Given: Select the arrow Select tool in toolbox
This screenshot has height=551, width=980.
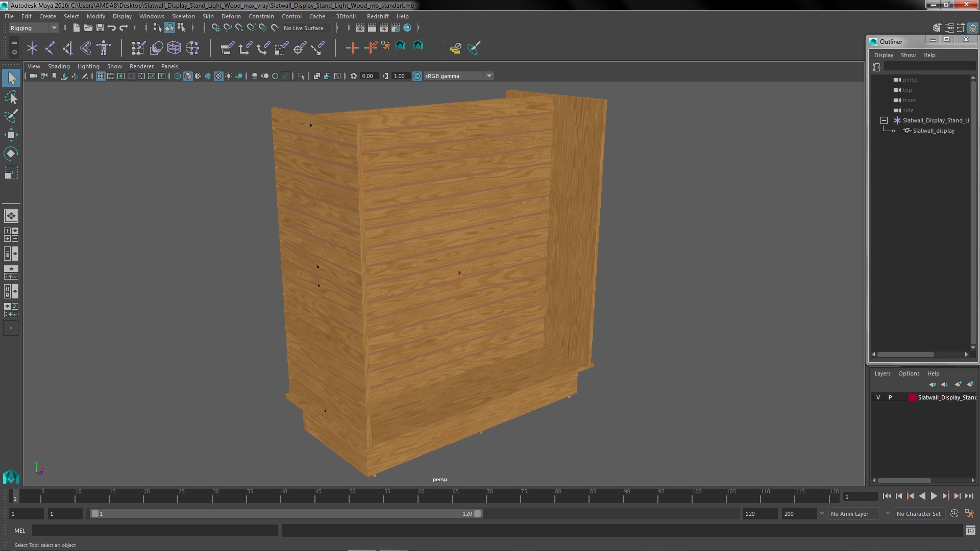Looking at the screenshot, I should 11,78.
